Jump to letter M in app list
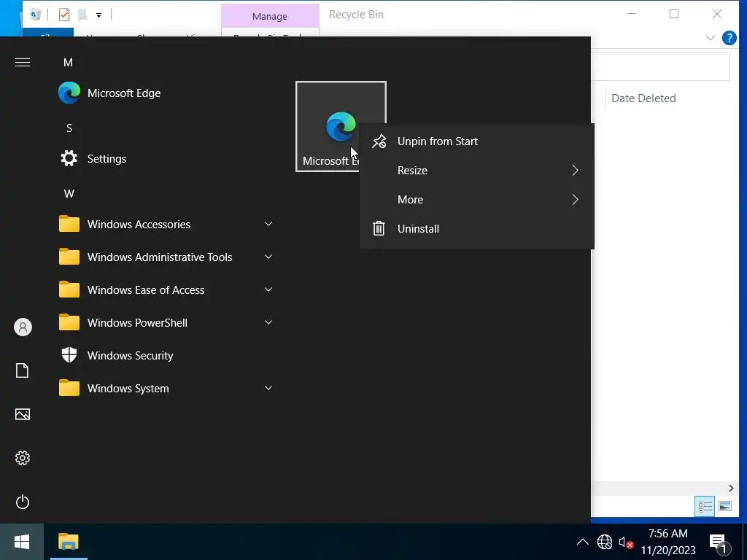 click(x=68, y=63)
